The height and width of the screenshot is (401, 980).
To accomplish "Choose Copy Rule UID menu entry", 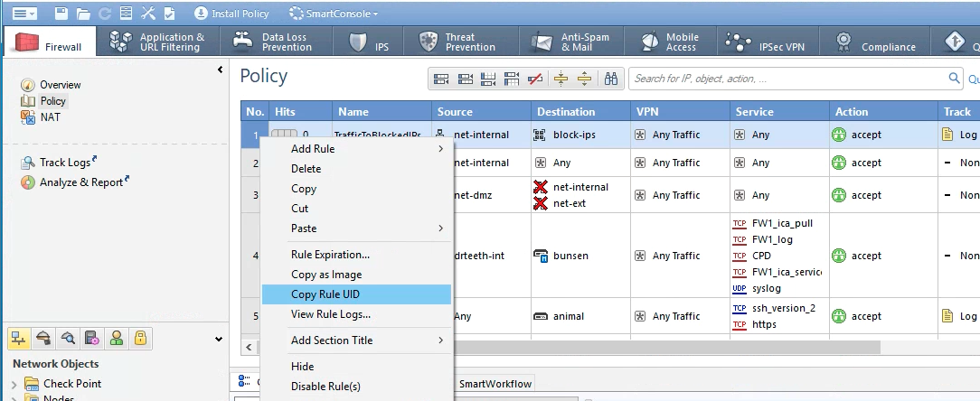I will click(x=356, y=294).
